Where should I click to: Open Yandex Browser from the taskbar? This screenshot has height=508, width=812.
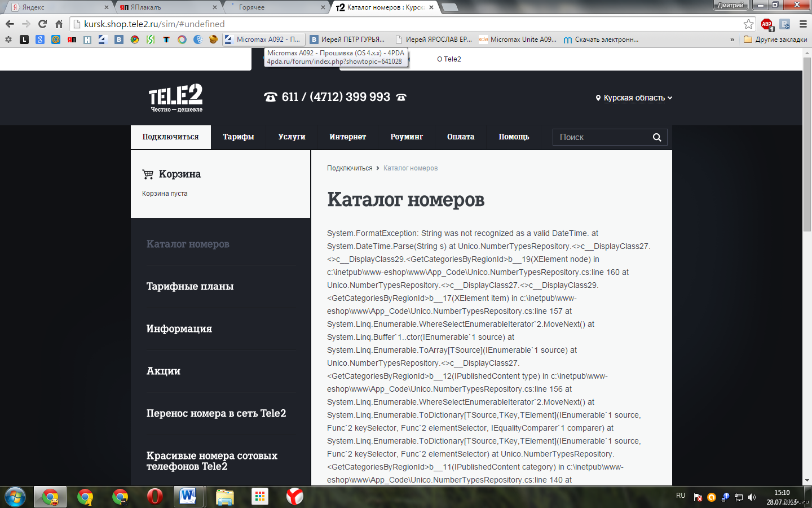pos(294,497)
